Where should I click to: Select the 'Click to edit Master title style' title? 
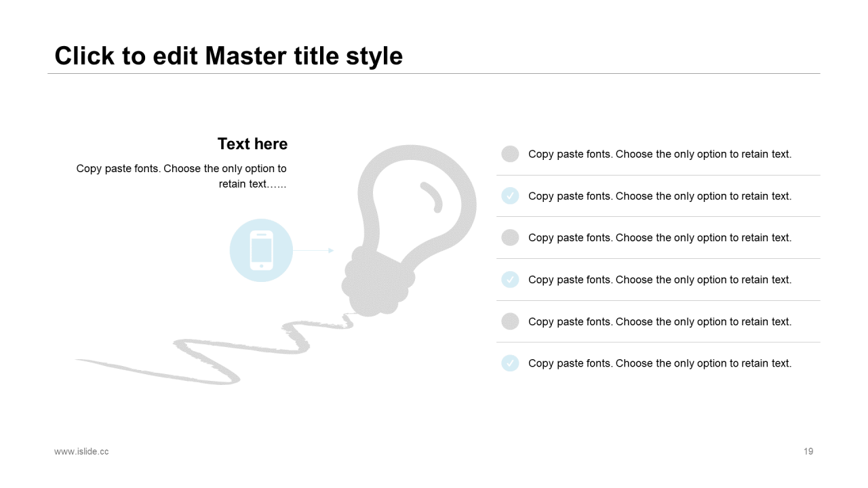[229, 56]
